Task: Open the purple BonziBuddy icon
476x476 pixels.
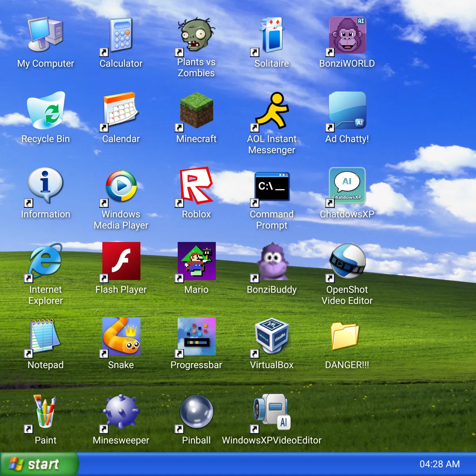Action: 272,261
